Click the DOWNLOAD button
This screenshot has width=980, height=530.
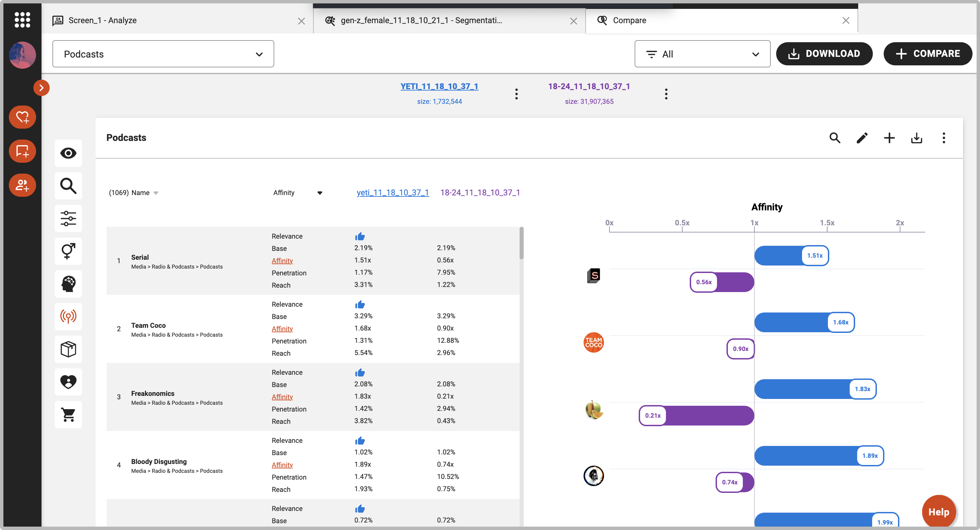coord(824,54)
